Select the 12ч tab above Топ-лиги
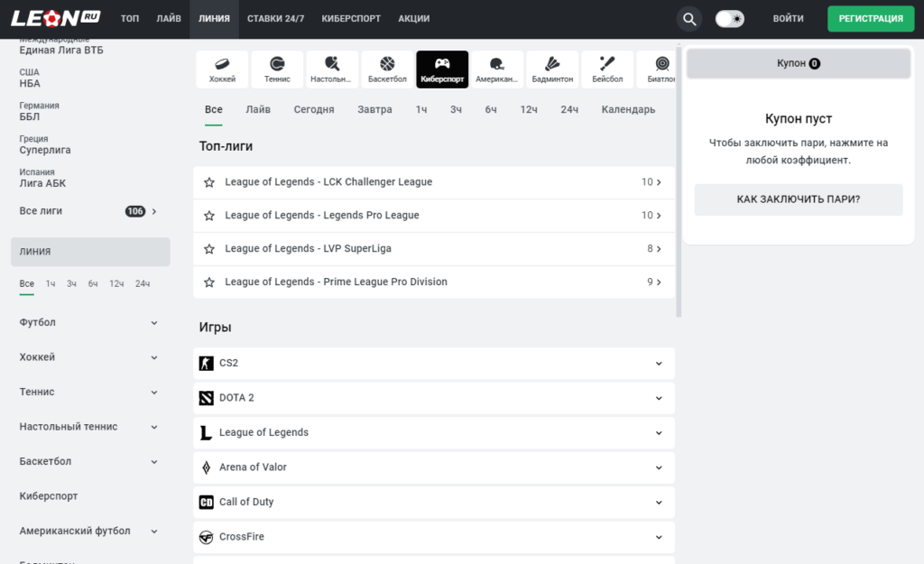924x564 pixels. click(529, 109)
